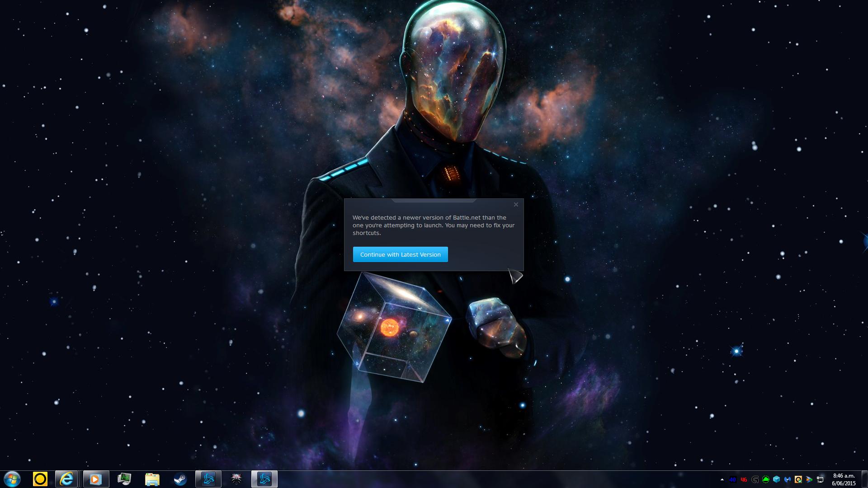Click the red temperature 46 tray icon
The height and width of the screenshot is (488, 868).
[x=744, y=479]
